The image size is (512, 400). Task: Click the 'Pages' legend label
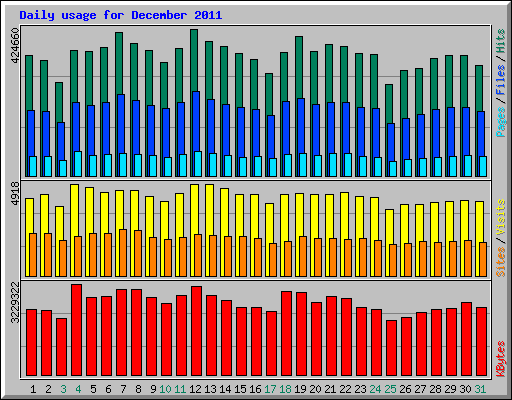[501, 122]
